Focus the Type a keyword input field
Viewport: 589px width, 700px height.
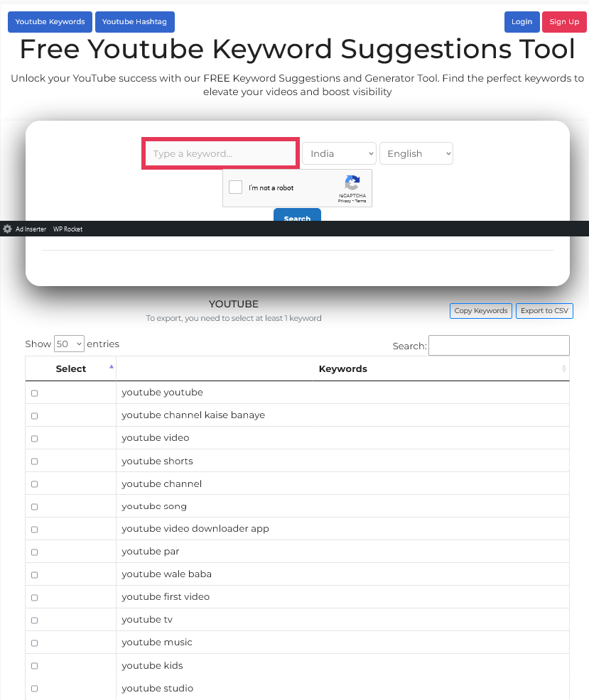[x=221, y=153]
